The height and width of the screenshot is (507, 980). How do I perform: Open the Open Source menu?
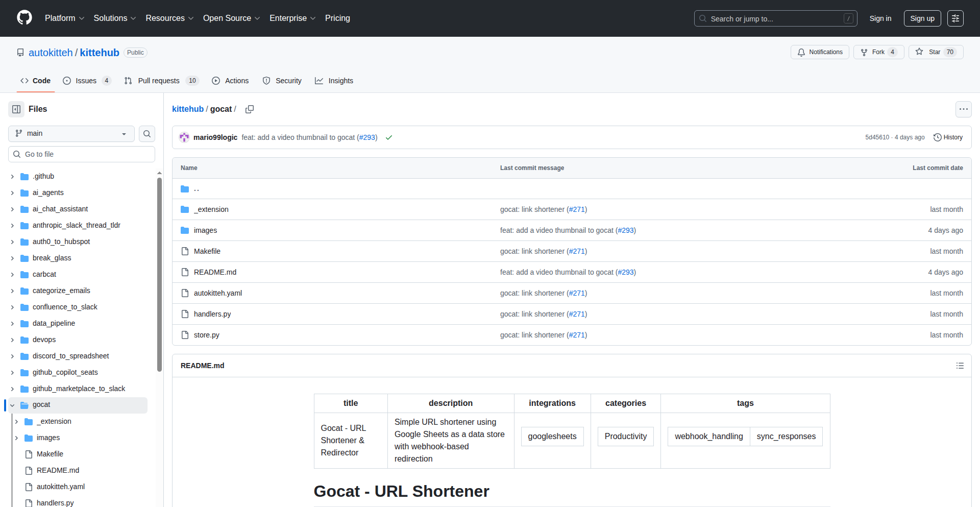click(231, 18)
